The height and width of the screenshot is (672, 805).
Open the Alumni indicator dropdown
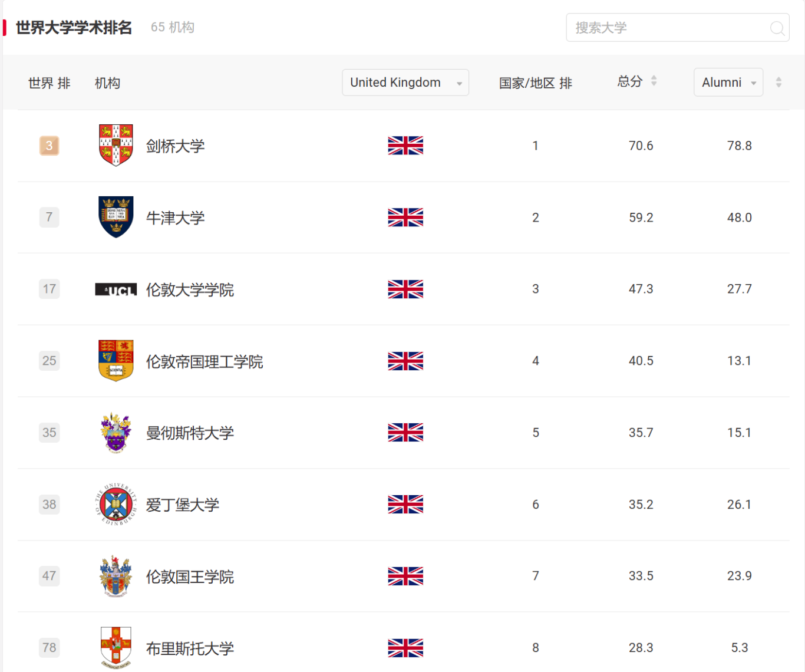point(728,83)
